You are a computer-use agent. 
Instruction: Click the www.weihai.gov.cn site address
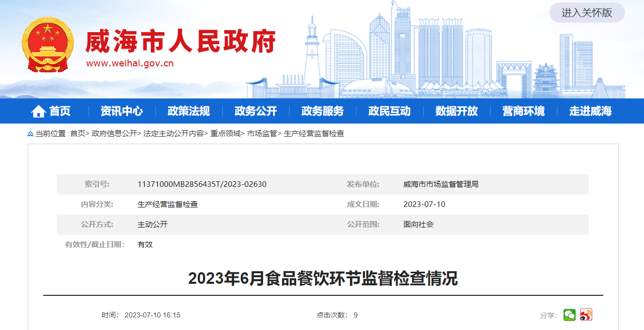point(130,63)
